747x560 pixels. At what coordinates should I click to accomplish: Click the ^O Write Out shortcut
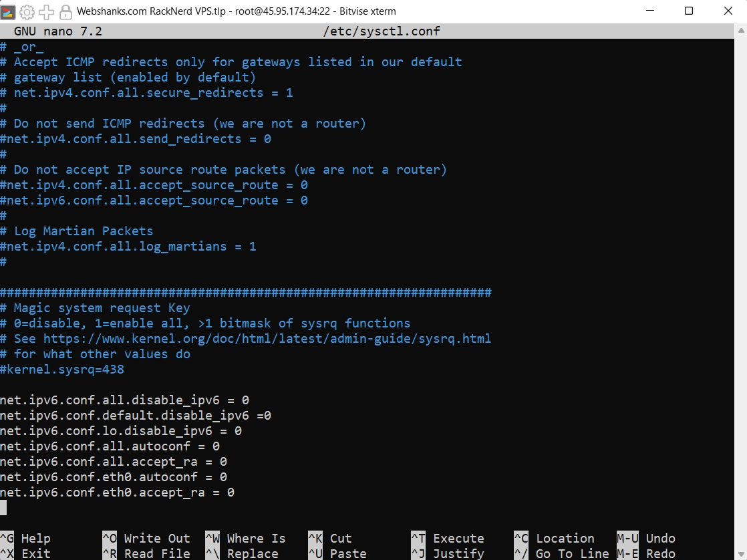coord(146,538)
